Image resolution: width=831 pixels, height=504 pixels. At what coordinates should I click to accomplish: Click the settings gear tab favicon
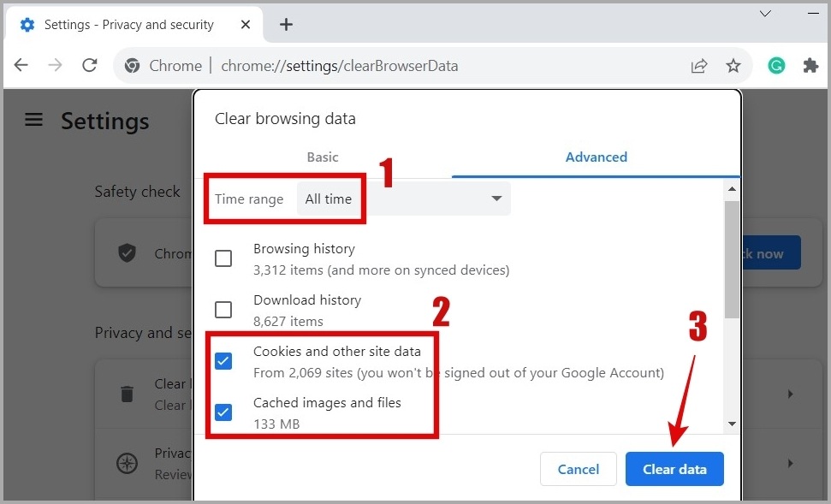(27, 24)
